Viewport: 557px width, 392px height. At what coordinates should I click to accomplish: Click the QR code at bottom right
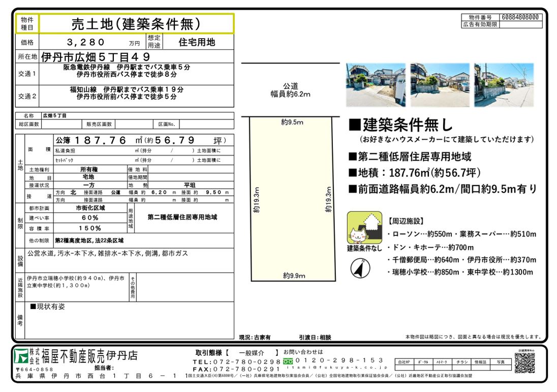coord(525,364)
